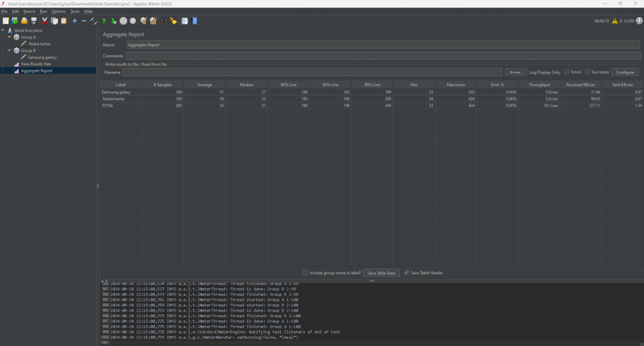Click the Maximum column header
644x346 pixels.
456,85
